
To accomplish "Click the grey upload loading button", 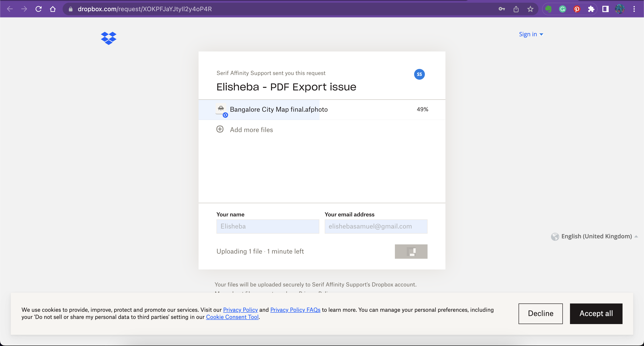I will [x=411, y=251].
